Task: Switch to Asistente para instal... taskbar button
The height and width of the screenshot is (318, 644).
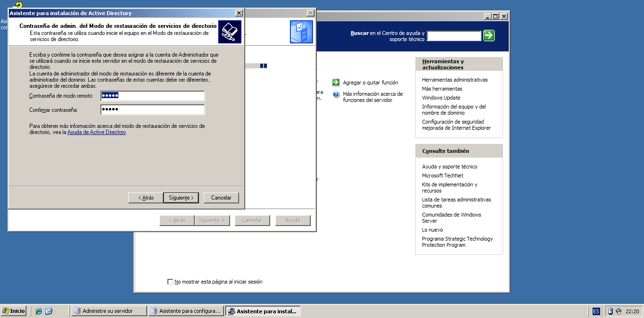Action: [x=263, y=311]
